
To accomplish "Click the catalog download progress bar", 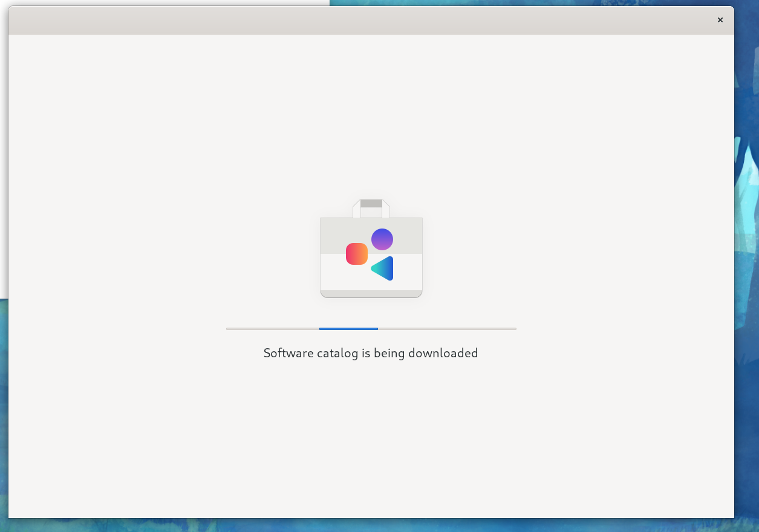I will pos(371,329).
